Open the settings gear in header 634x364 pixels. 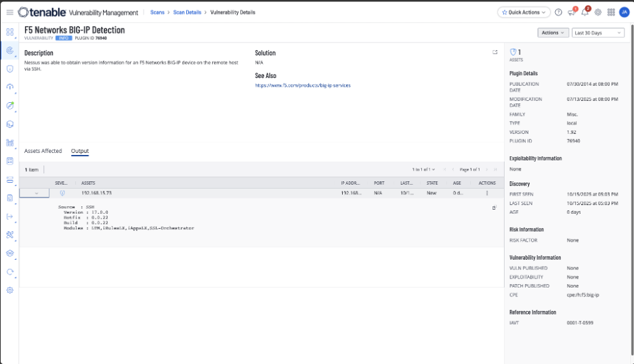point(598,12)
